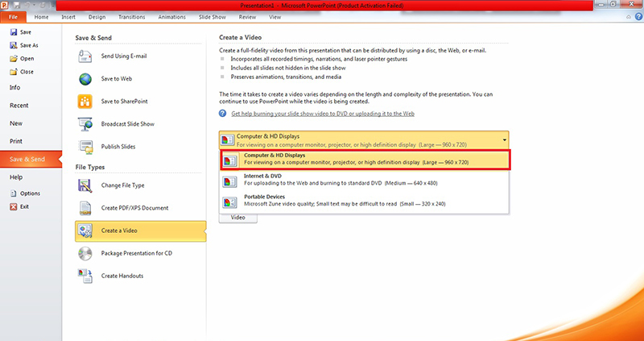This screenshot has width=644, height=341.
Task: Click the Save to SharePoint orange icon
Action: pos(85,102)
